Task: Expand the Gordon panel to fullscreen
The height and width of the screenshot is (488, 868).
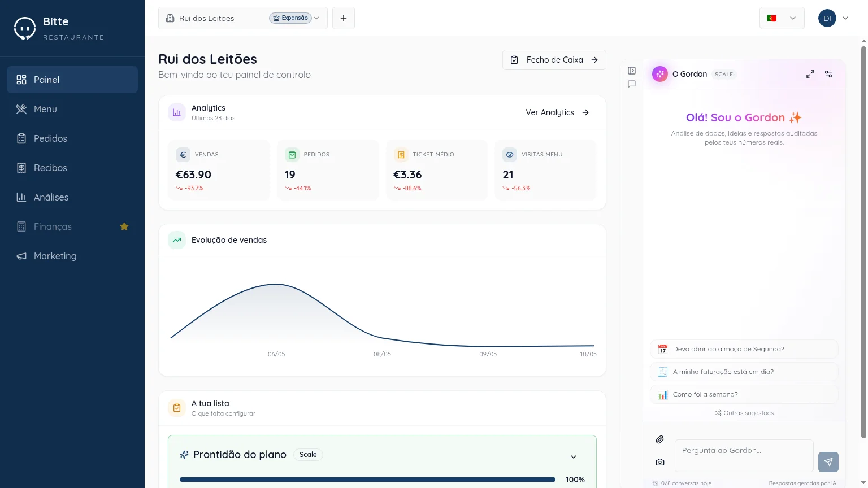Action: 810,74
